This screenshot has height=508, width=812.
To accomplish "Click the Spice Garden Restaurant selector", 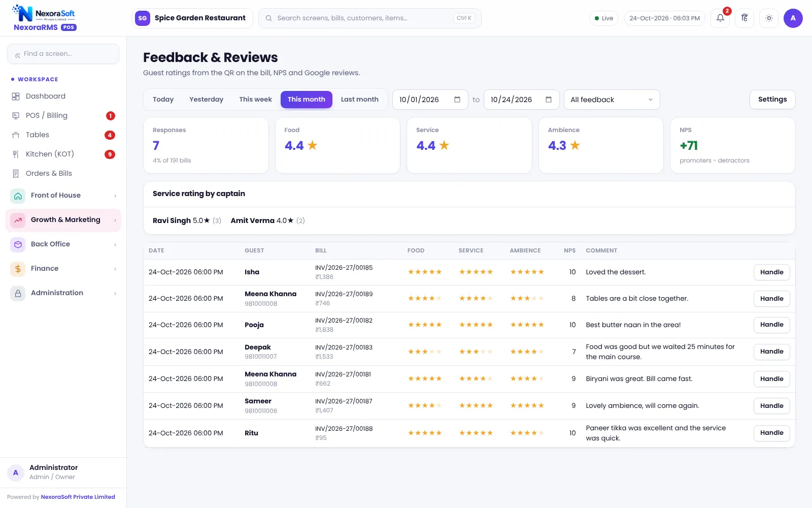I will coord(192,18).
